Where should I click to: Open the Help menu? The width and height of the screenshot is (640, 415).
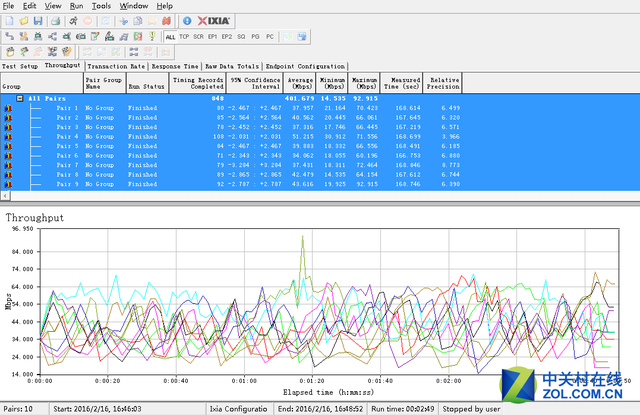[x=165, y=6]
